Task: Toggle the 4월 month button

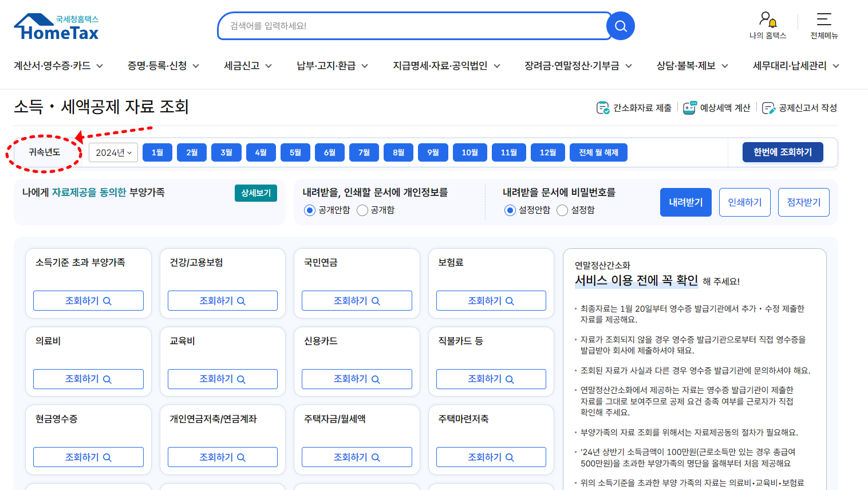Action: (x=261, y=152)
